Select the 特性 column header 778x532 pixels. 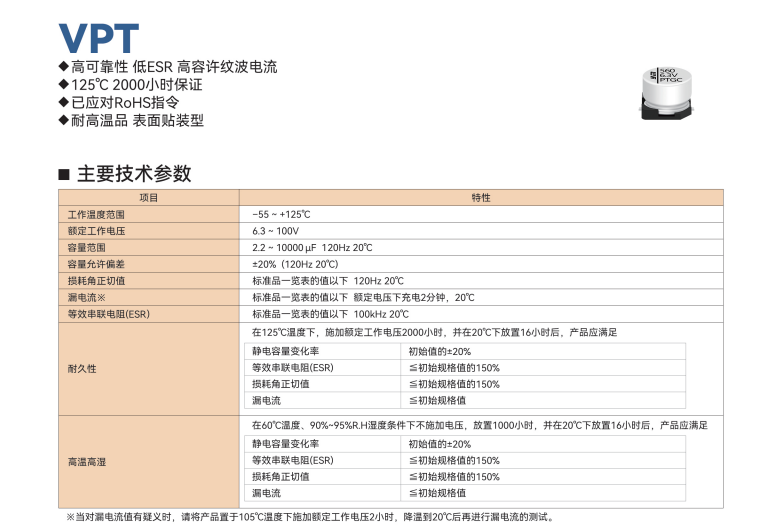coord(481,198)
